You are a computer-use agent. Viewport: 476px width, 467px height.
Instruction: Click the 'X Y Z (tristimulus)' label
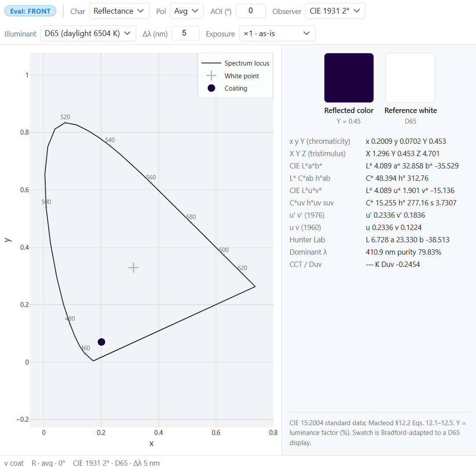317,153
